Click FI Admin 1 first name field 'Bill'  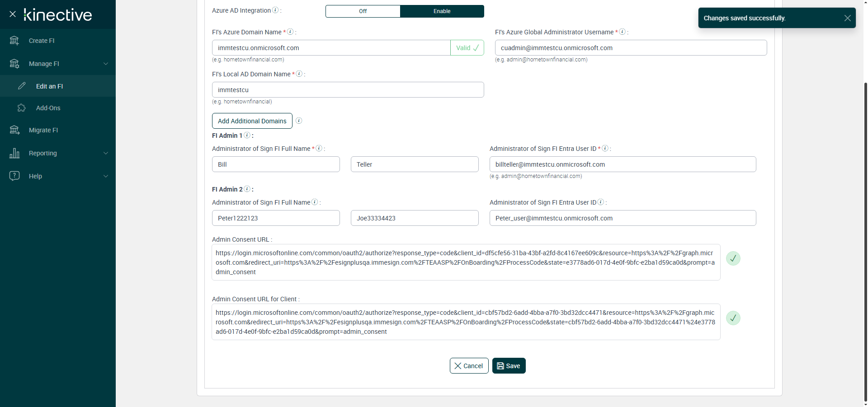[x=276, y=164]
